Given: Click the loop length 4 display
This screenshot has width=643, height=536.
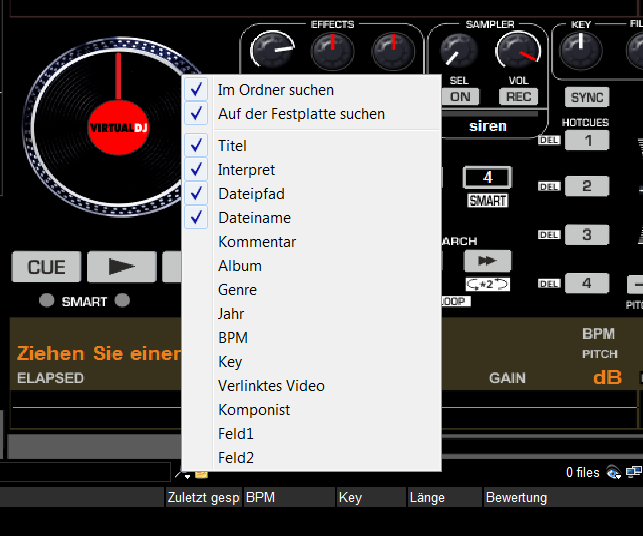Looking at the screenshot, I should pos(487,178).
